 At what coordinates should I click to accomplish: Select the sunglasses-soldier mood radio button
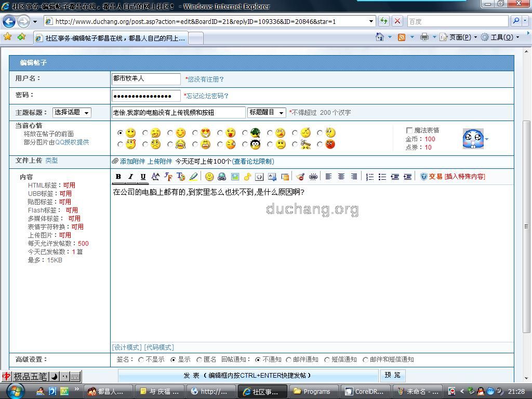245,132
